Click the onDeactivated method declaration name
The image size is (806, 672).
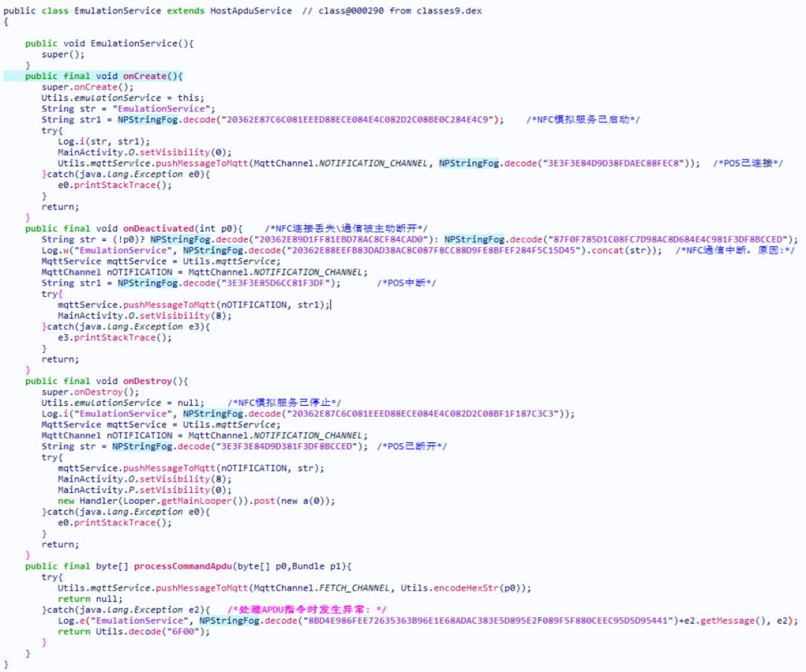coord(160,228)
